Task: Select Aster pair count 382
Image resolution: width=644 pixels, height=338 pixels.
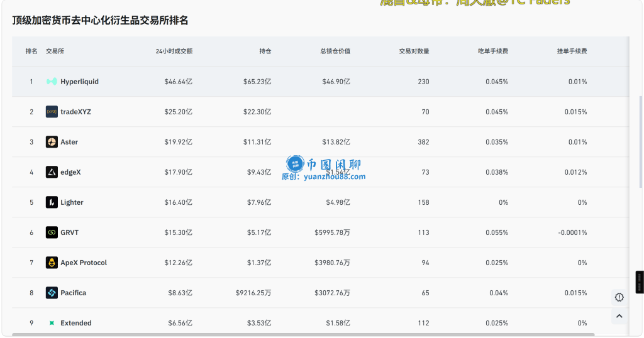Action: coord(423,142)
